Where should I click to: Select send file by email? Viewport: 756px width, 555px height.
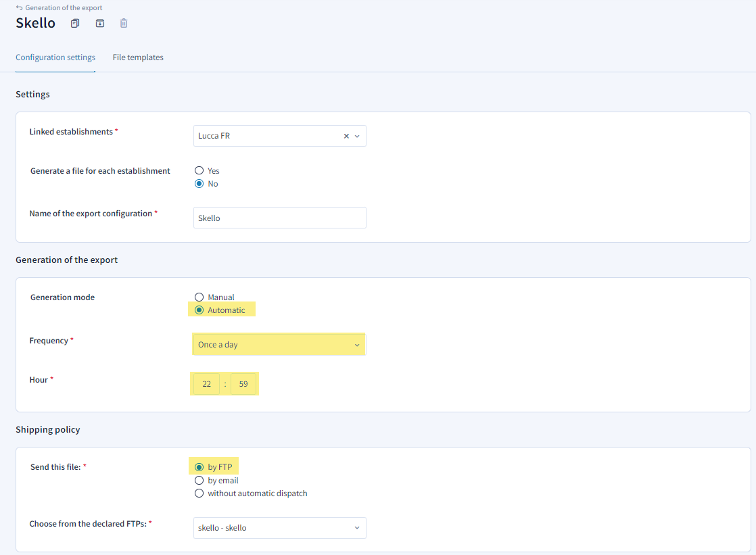tap(199, 481)
